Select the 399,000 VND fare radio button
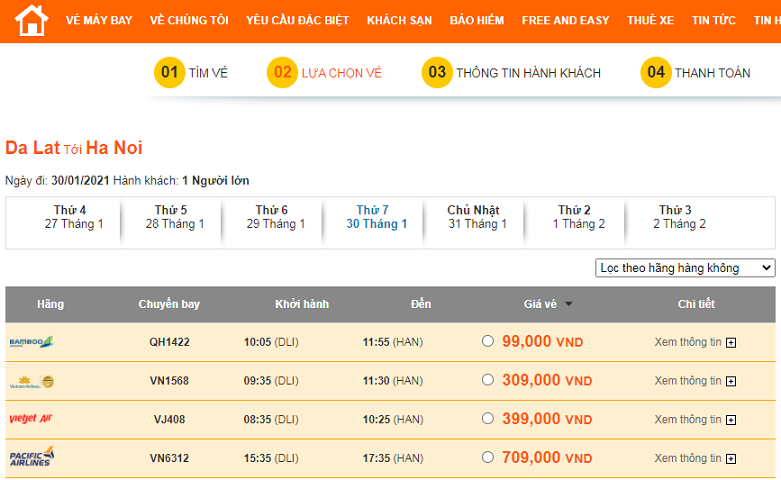 (x=488, y=418)
